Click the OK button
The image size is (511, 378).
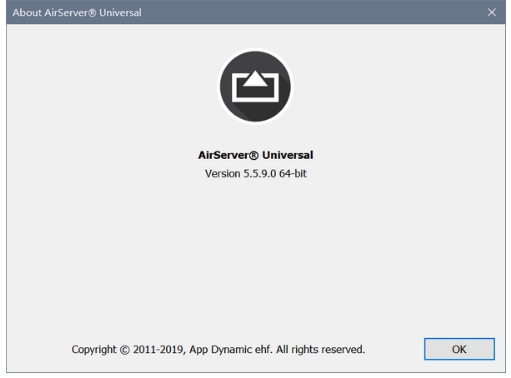coord(459,349)
